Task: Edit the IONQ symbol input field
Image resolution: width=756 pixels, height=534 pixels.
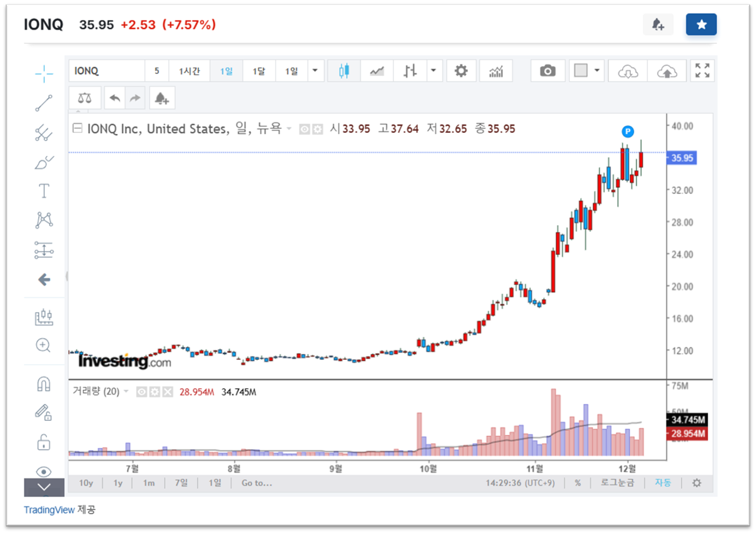Action: pos(107,71)
